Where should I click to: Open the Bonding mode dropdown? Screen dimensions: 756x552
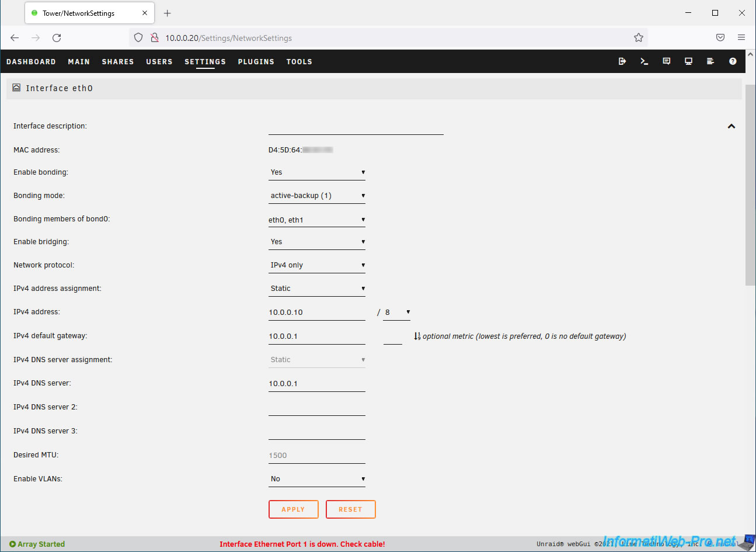point(317,196)
